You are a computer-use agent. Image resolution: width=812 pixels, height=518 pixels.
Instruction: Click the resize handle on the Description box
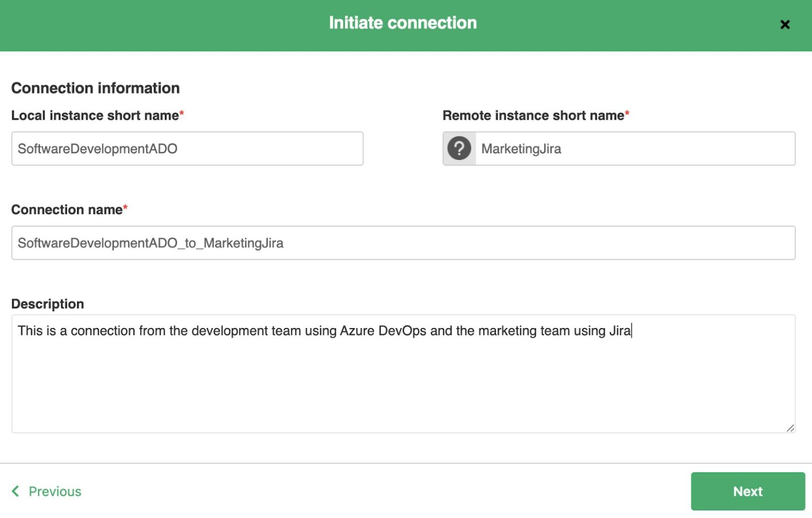pos(791,428)
